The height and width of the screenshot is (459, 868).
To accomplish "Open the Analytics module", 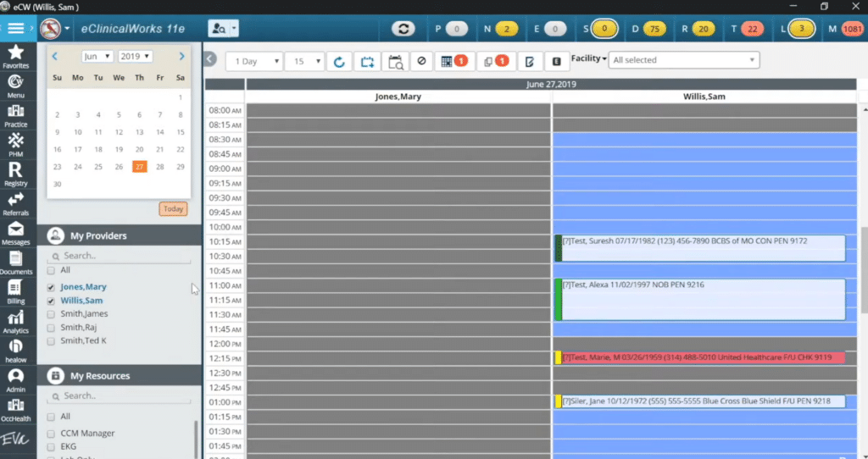I will pos(15,321).
